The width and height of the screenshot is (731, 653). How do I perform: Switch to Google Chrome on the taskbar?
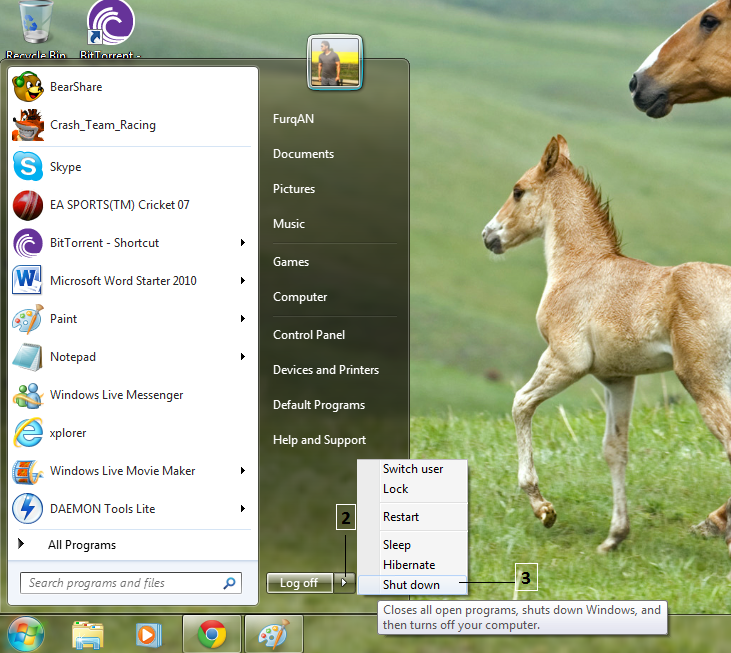click(x=212, y=634)
